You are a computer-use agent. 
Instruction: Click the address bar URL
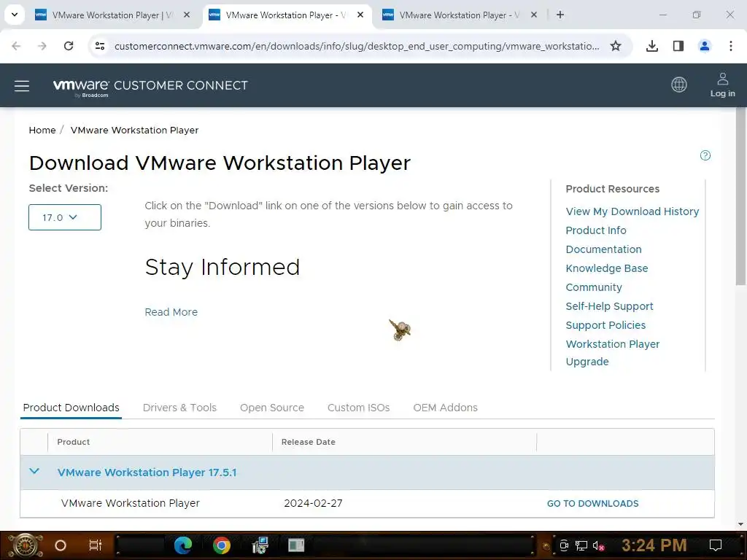tap(356, 46)
